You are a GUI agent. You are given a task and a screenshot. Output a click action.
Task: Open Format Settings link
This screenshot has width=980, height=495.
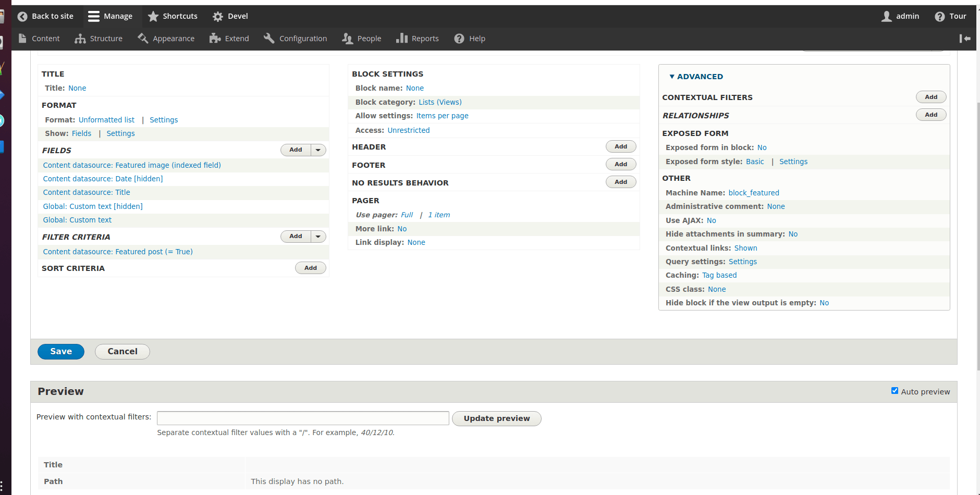click(x=164, y=120)
